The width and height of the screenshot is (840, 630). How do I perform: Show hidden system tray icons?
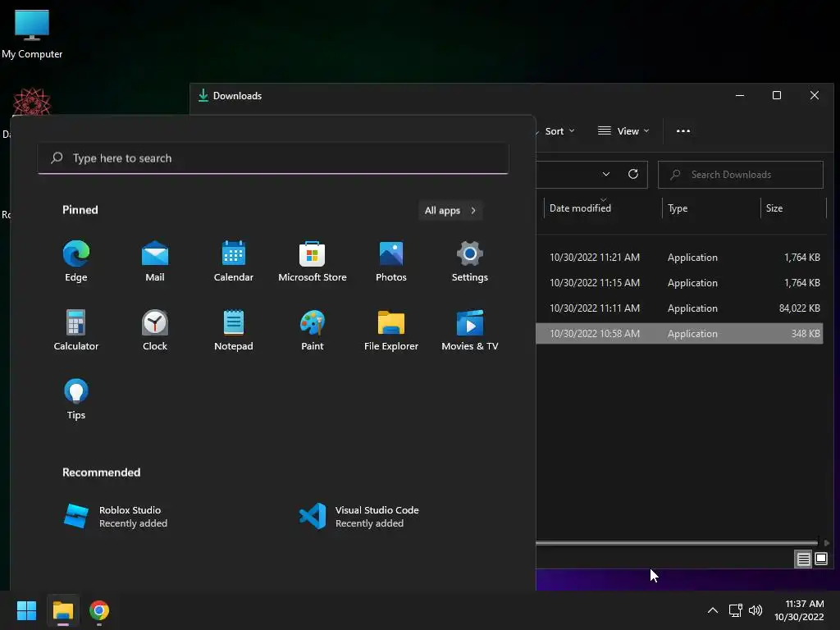(713, 610)
